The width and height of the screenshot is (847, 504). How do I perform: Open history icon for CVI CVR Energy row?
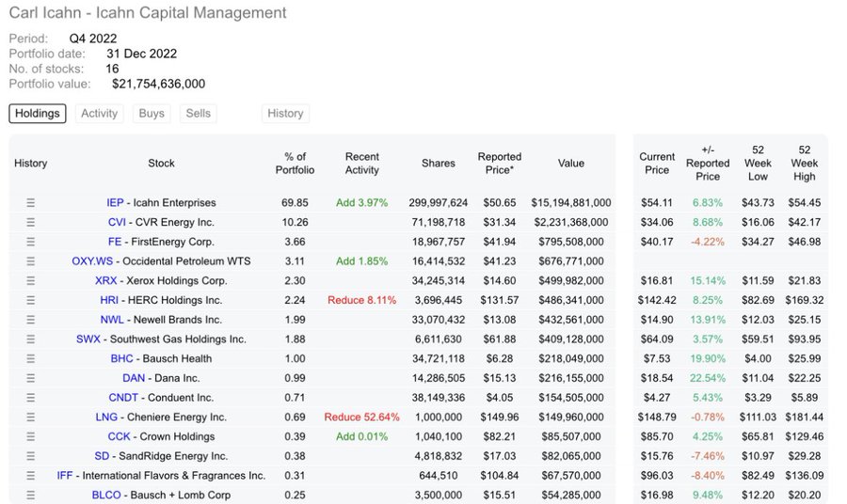click(x=31, y=222)
